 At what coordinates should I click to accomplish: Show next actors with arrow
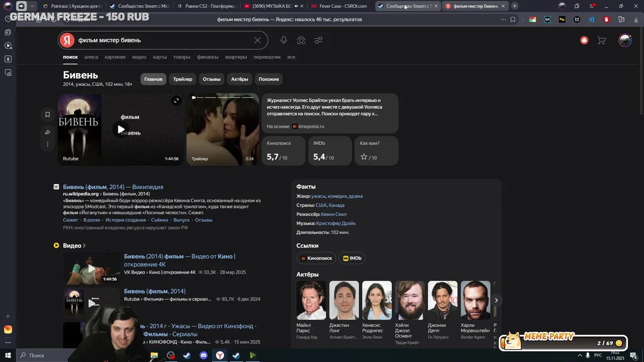tap(496, 300)
